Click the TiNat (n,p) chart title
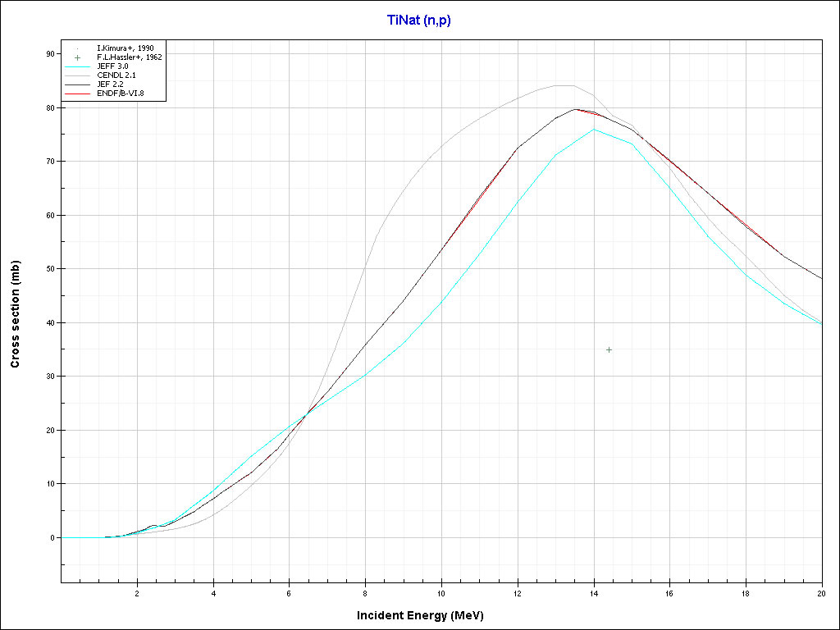The height and width of the screenshot is (630, 840). [x=418, y=21]
